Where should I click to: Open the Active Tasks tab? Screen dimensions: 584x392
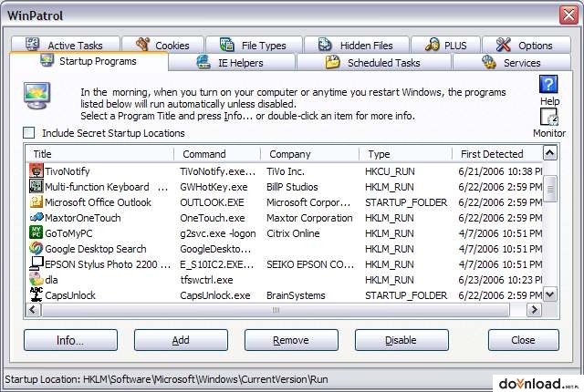(66, 45)
